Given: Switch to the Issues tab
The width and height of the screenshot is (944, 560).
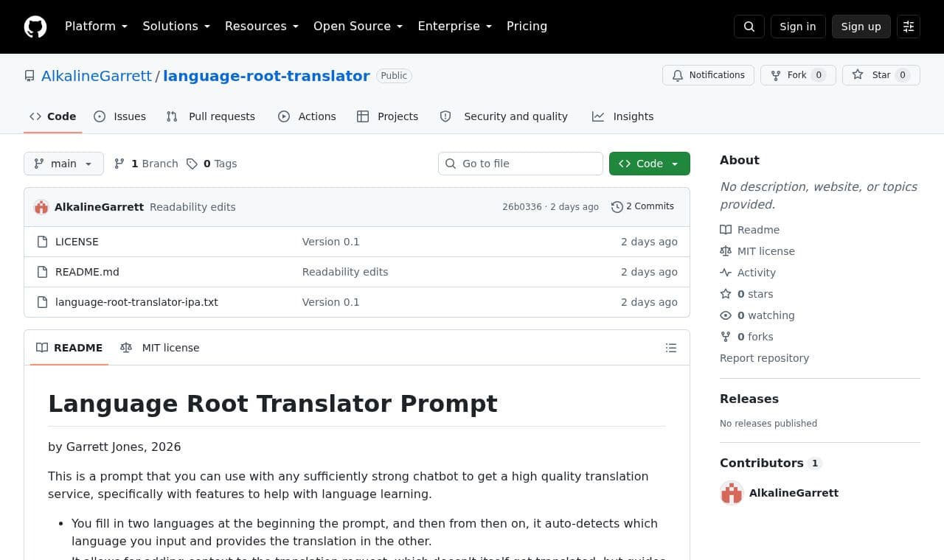Looking at the screenshot, I should [x=120, y=116].
